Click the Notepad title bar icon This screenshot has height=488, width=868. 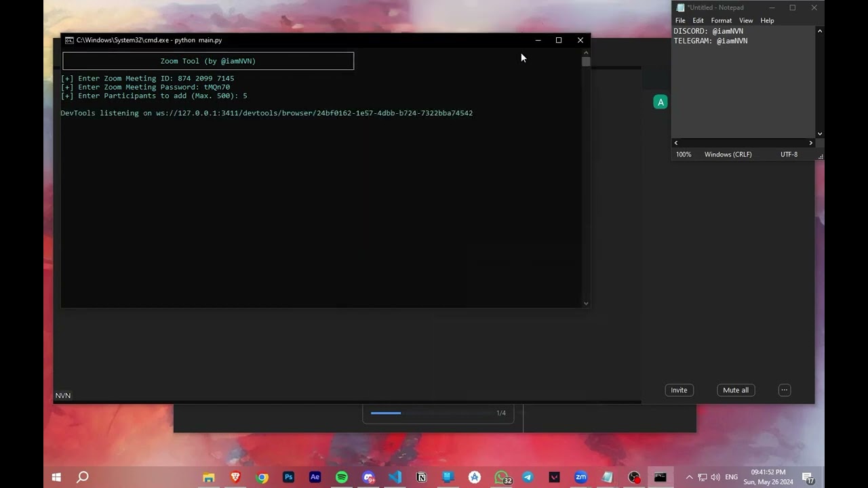[x=680, y=7]
